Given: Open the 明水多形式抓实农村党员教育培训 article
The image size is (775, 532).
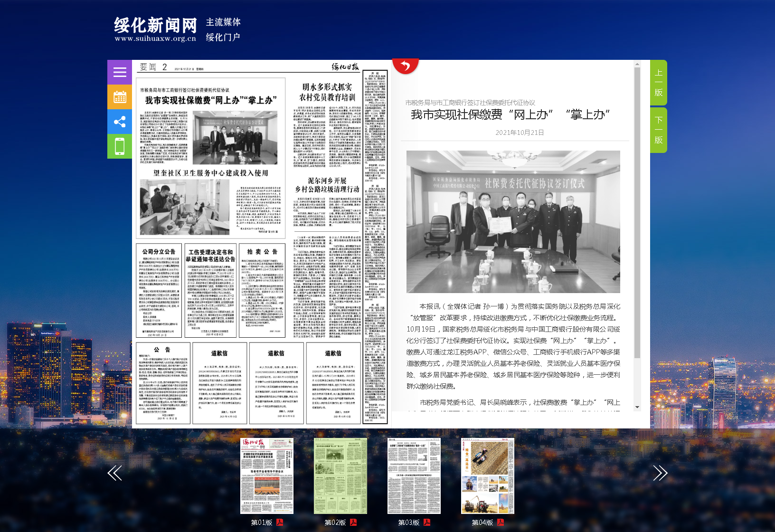Looking at the screenshot, I should [x=327, y=92].
